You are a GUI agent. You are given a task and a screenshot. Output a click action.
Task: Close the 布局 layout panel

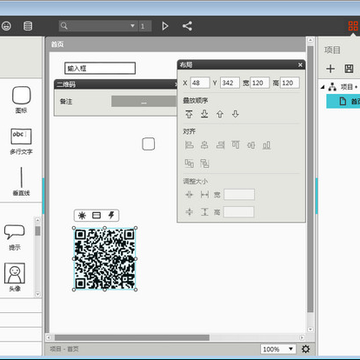coord(300,65)
